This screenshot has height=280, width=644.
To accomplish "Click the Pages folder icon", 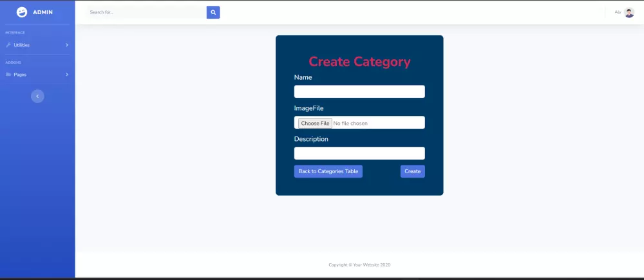I will 8,75.
